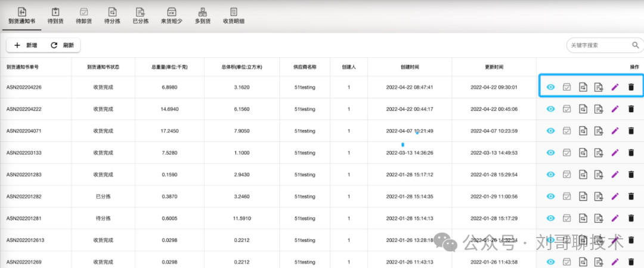This screenshot has height=268, width=644.
Task: Open the 收货明细 tab
Action: coord(233,17)
